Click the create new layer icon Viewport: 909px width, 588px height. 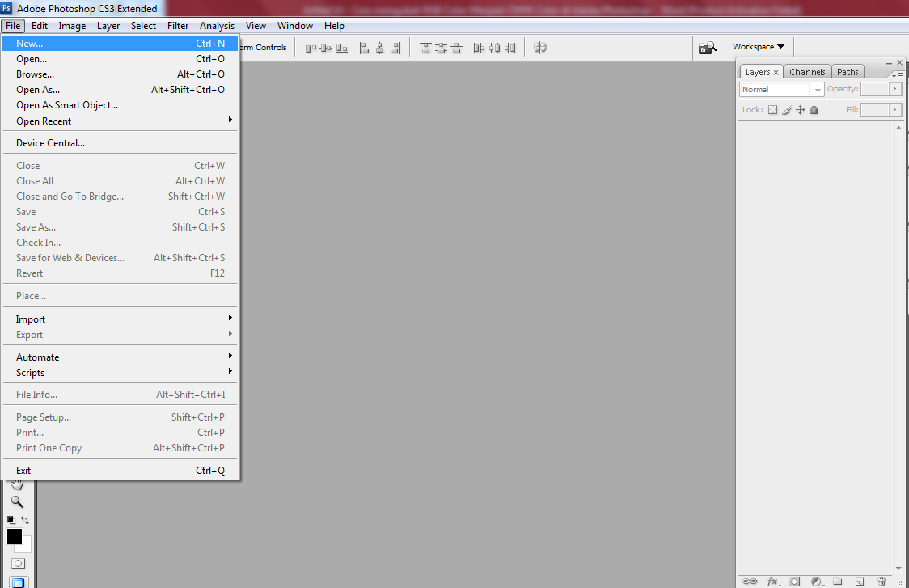pyautogui.click(x=860, y=581)
